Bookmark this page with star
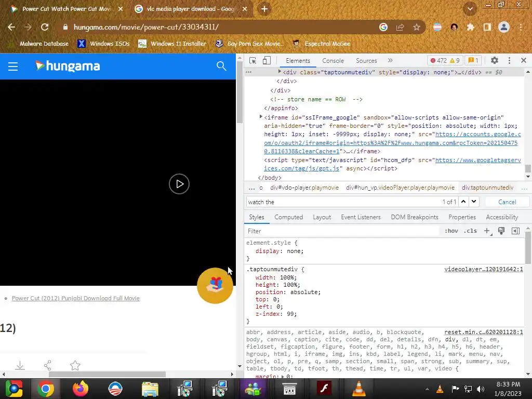This screenshot has width=532, height=399. pos(416,27)
